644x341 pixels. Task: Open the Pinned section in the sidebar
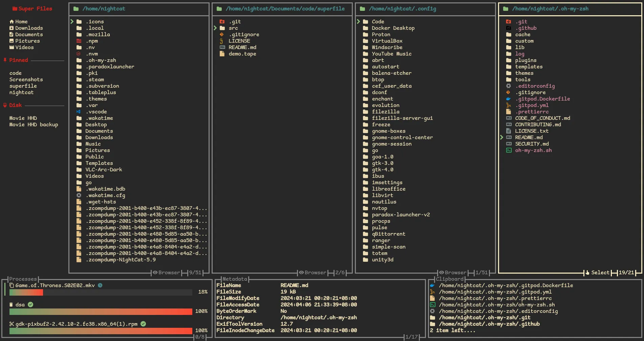19,60
